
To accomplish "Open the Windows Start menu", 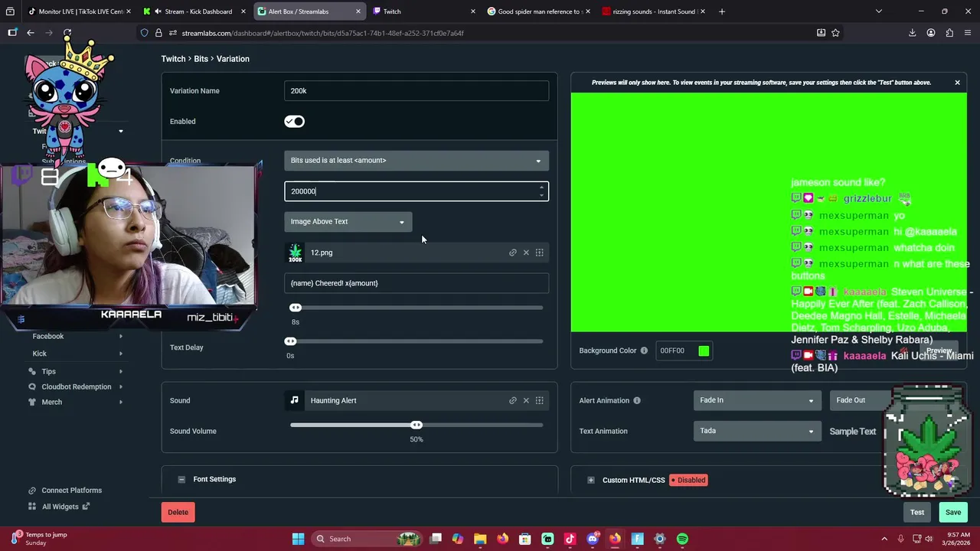I will [298, 539].
